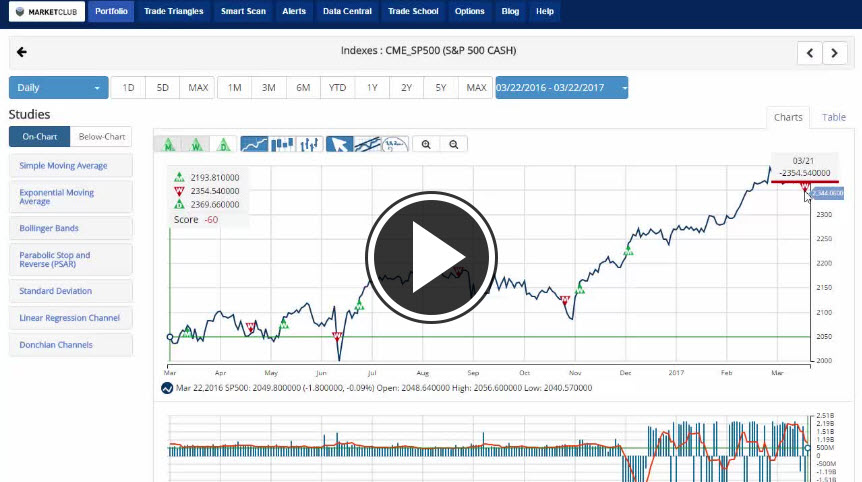Open the Blog menu
Image resolution: width=862 pixels, height=482 pixels.
click(x=510, y=12)
